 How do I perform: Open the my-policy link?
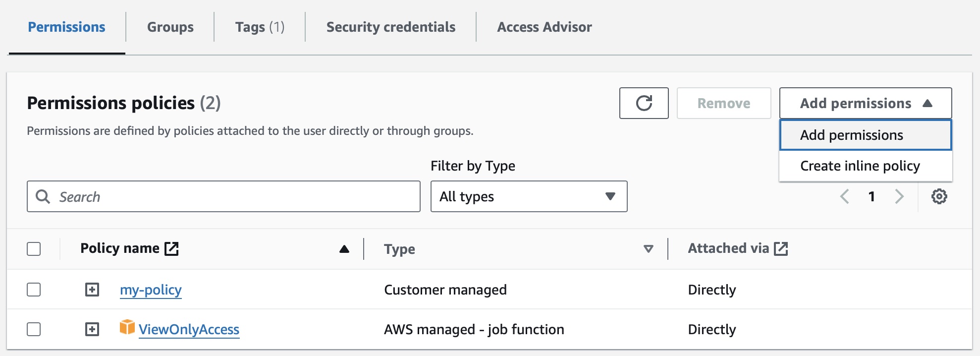(151, 290)
